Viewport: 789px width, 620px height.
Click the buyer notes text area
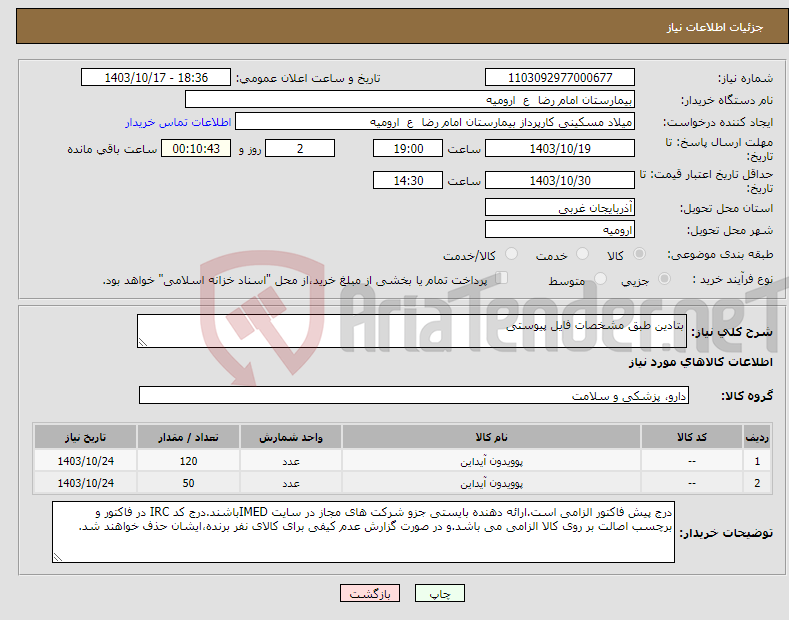point(363,532)
